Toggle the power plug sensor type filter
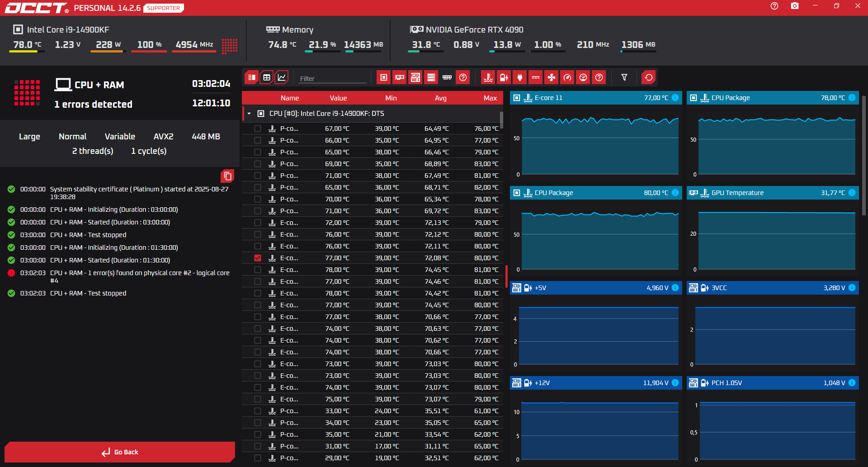Viewport: 868px width, 467px height. (520, 77)
